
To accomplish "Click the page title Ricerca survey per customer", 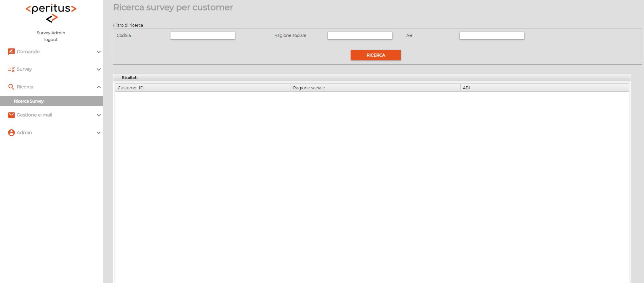I will click(173, 7).
